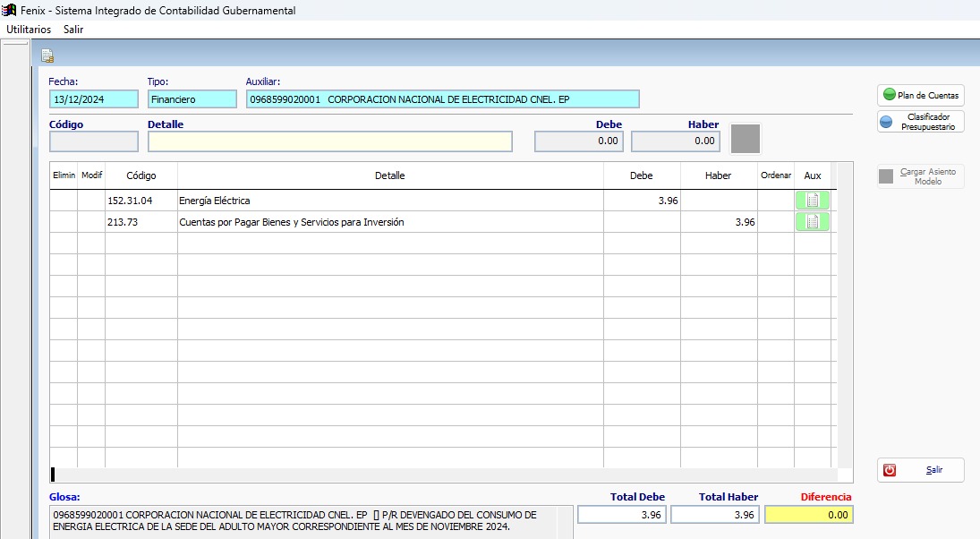Image resolution: width=980 pixels, height=539 pixels.
Task: Click the gray square next to Haber field
Action: (746, 139)
